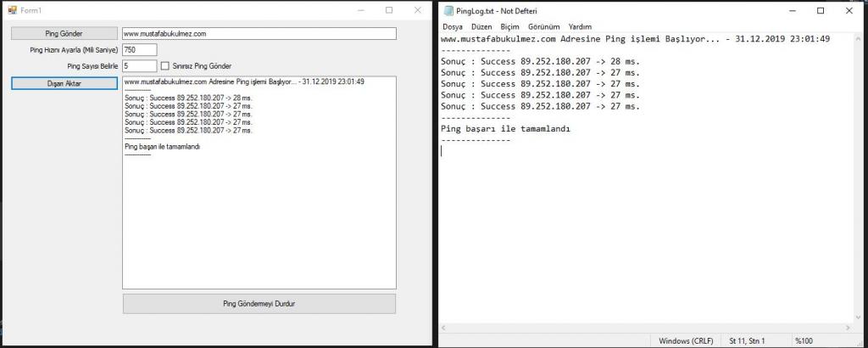This screenshot has width=868, height=348.
Task: Open the Biçim menu in Notepad
Action: click(509, 26)
